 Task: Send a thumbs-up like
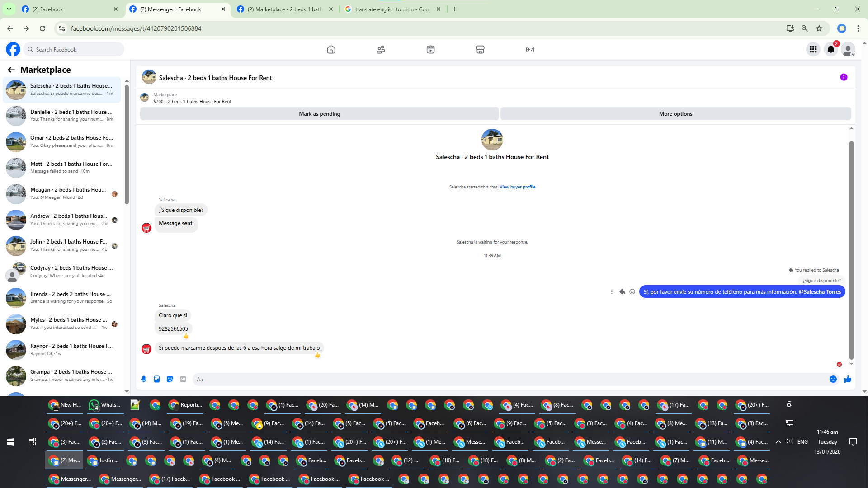click(848, 379)
